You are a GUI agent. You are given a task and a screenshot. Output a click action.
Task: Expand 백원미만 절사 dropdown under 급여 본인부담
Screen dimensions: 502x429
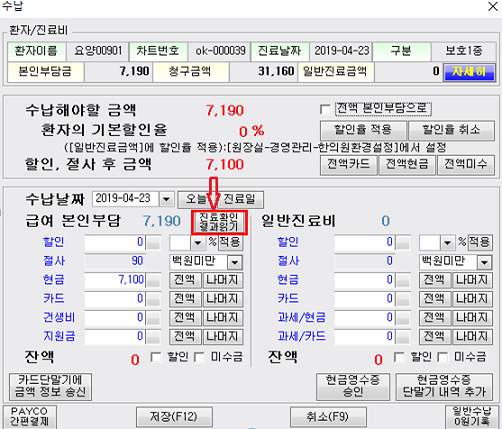pos(235,262)
